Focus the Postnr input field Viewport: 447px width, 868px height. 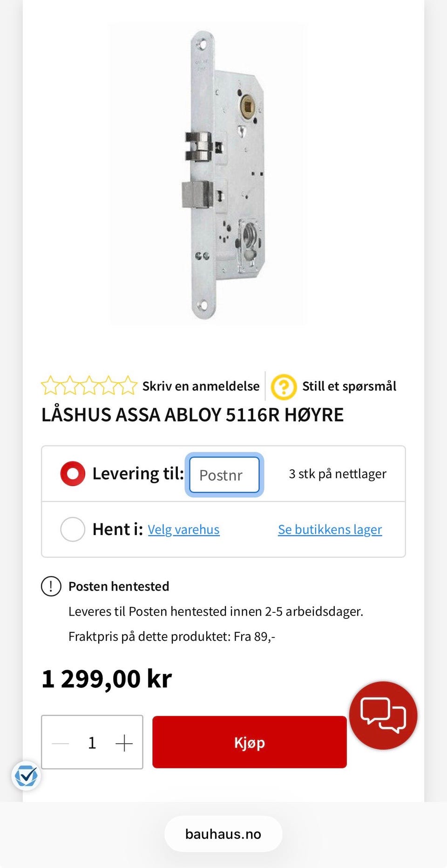pos(224,475)
